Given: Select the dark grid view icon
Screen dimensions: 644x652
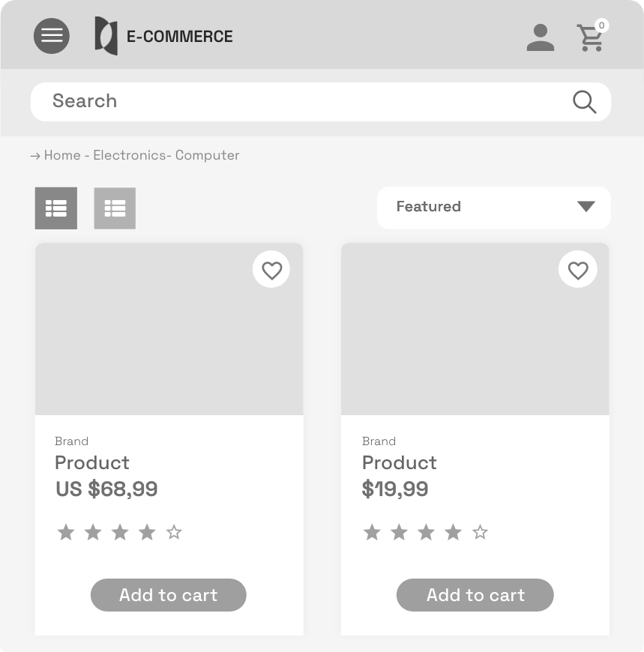Looking at the screenshot, I should [x=56, y=208].
